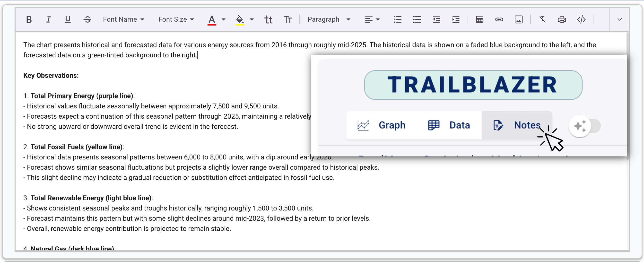Clear text formatting
The height and width of the screenshot is (262, 644).
pyautogui.click(x=542, y=19)
